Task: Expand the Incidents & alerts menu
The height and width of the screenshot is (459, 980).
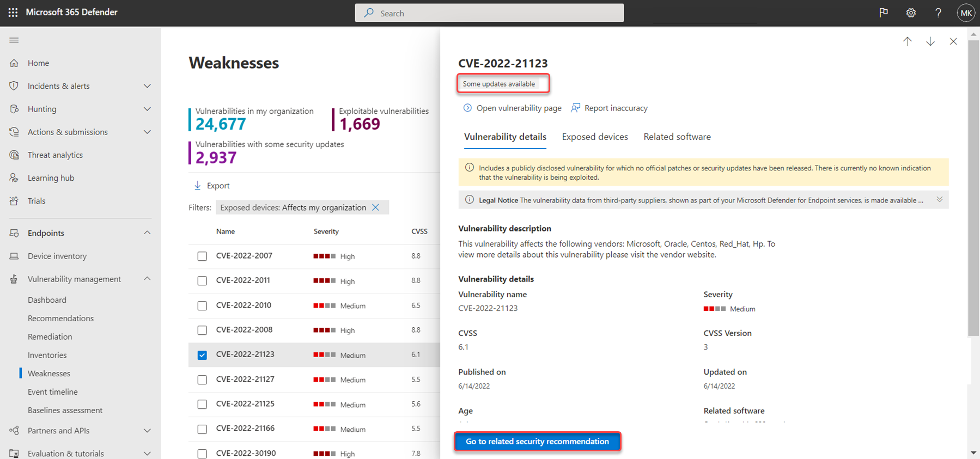Action: (147, 86)
